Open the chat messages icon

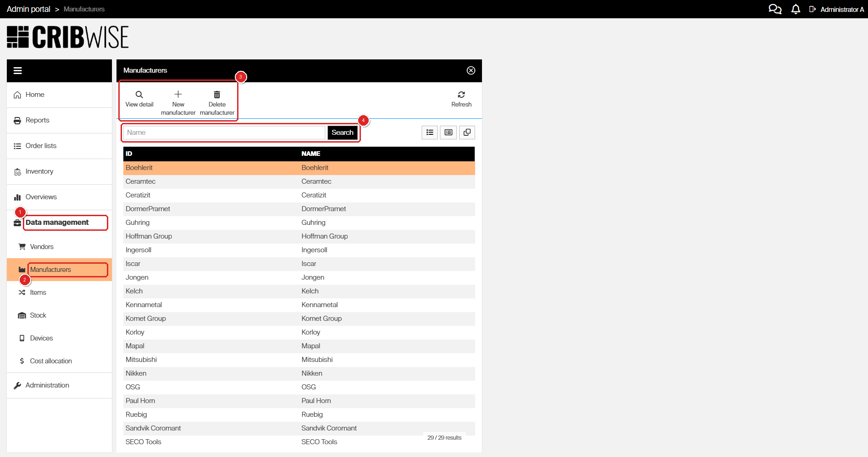pyautogui.click(x=775, y=9)
